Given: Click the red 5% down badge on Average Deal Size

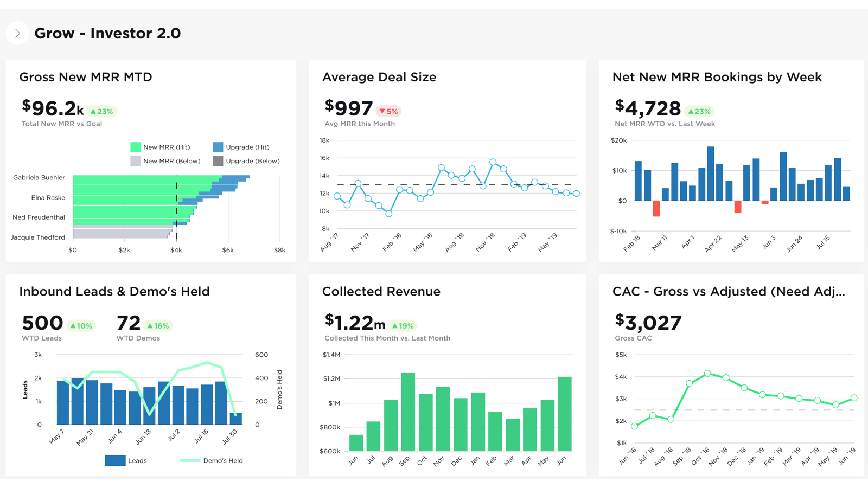Looking at the screenshot, I should pos(388,112).
